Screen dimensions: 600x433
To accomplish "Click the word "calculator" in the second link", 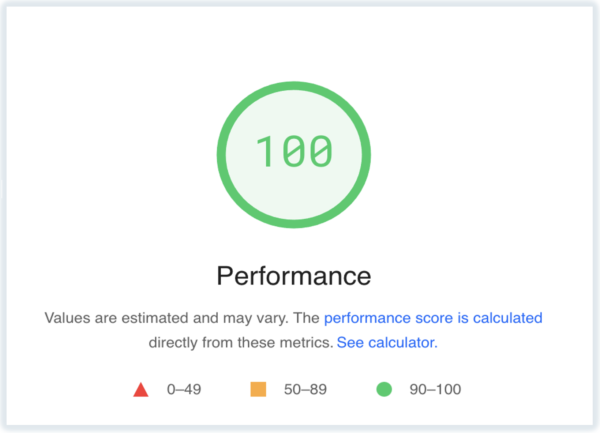I will click(400, 342).
